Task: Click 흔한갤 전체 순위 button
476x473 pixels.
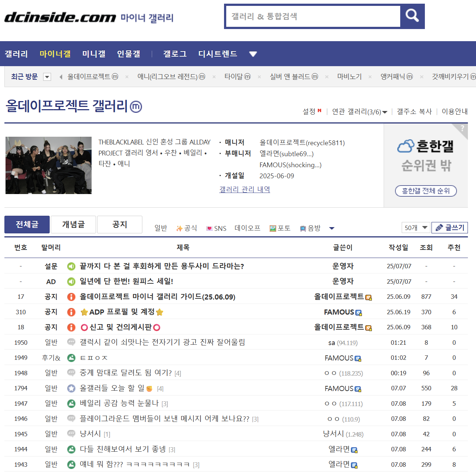Action: [426, 191]
